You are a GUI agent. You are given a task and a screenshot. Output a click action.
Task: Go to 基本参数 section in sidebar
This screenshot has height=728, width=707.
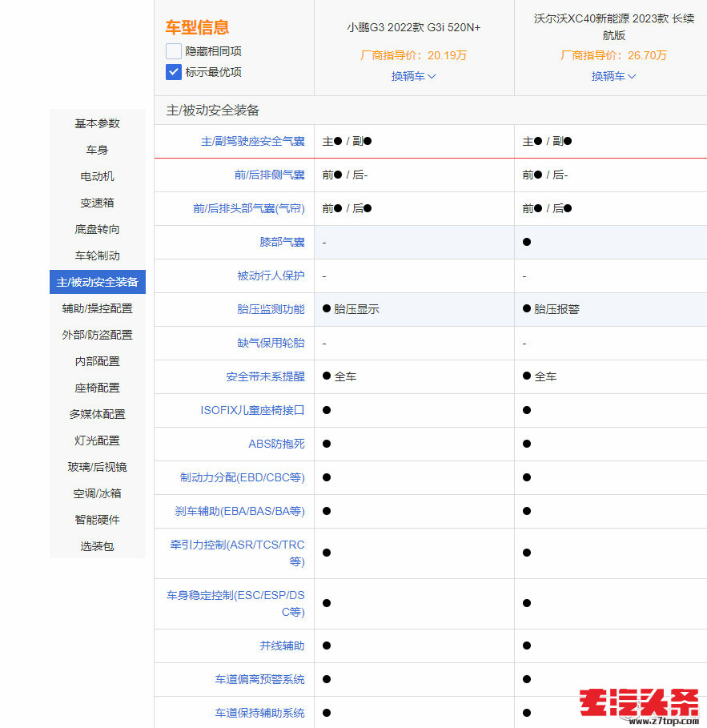pyautogui.click(x=98, y=123)
